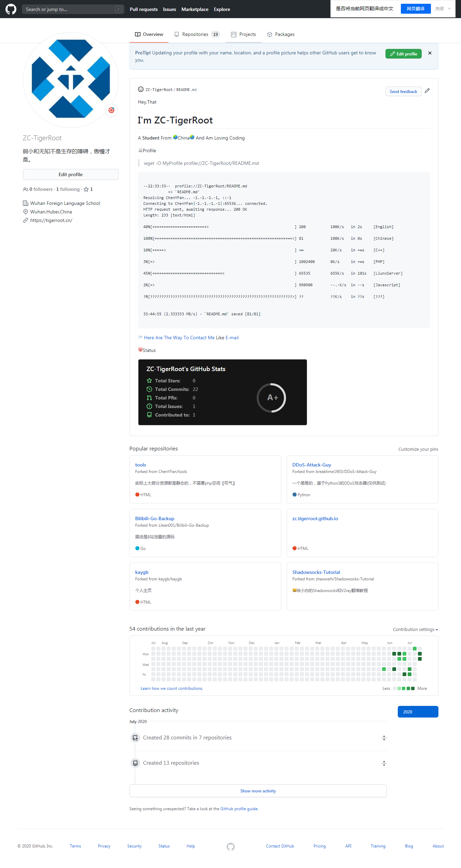Click Customize your pins link
Viewport: 461px width, 868px height.
click(418, 449)
